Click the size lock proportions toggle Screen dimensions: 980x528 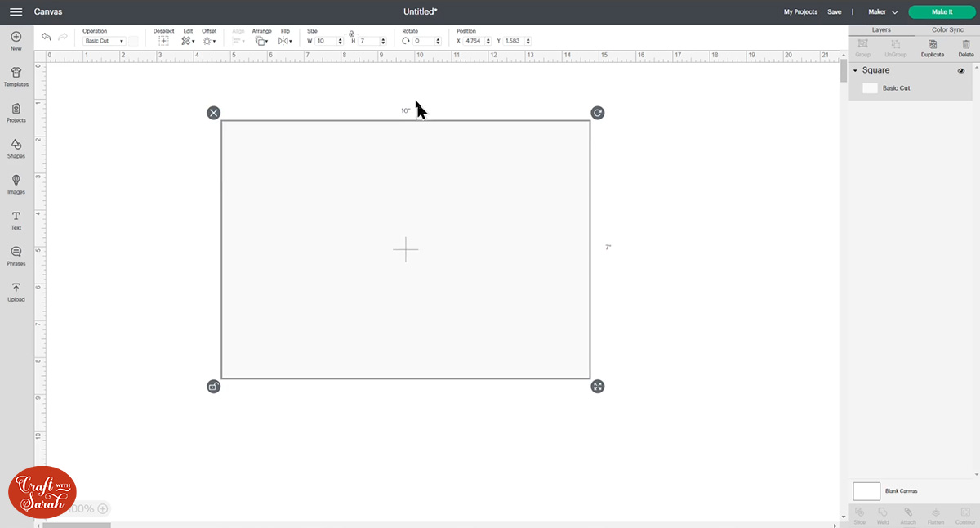(x=351, y=32)
